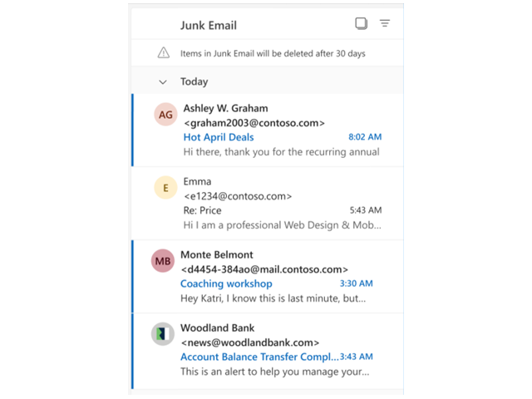Click the Junk Email folder title

pyautogui.click(x=209, y=25)
